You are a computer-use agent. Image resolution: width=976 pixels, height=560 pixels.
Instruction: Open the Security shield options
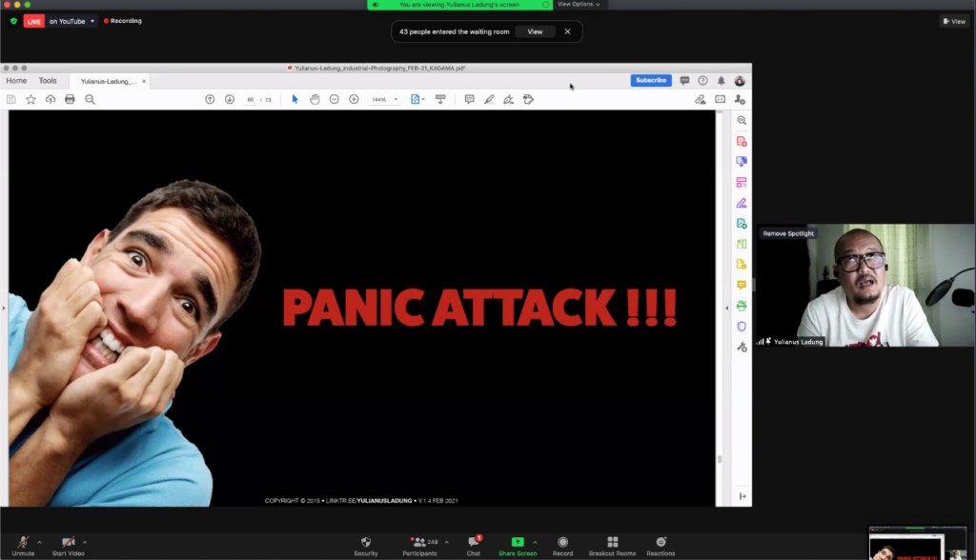coord(366,544)
